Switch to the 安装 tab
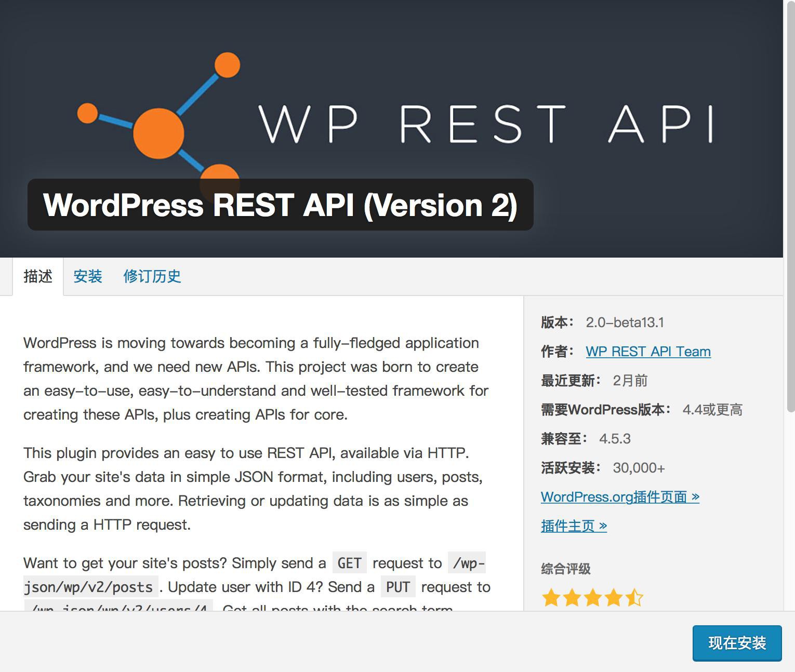 (x=88, y=276)
